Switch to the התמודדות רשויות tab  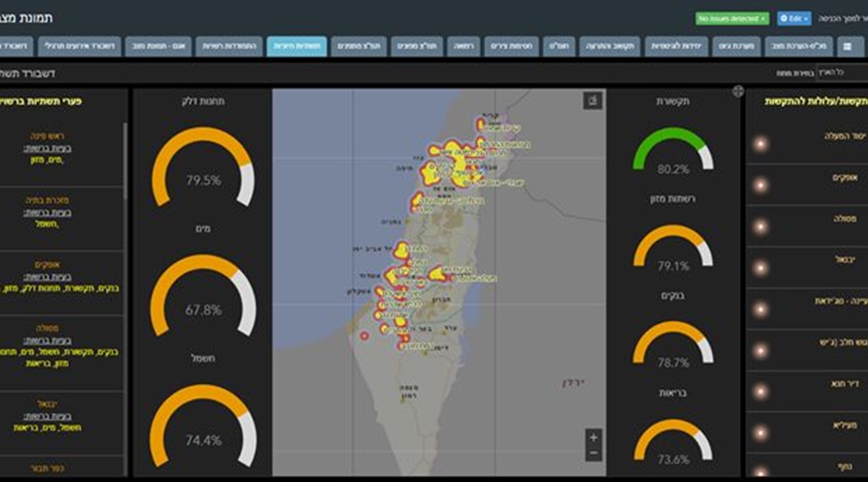click(x=228, y=47)
